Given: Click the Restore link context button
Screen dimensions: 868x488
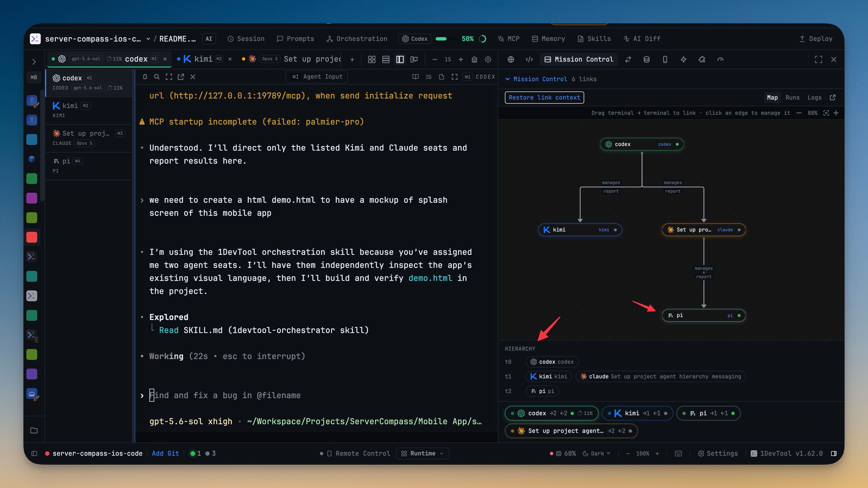Looking at the screenshot, I should [544, 97].
